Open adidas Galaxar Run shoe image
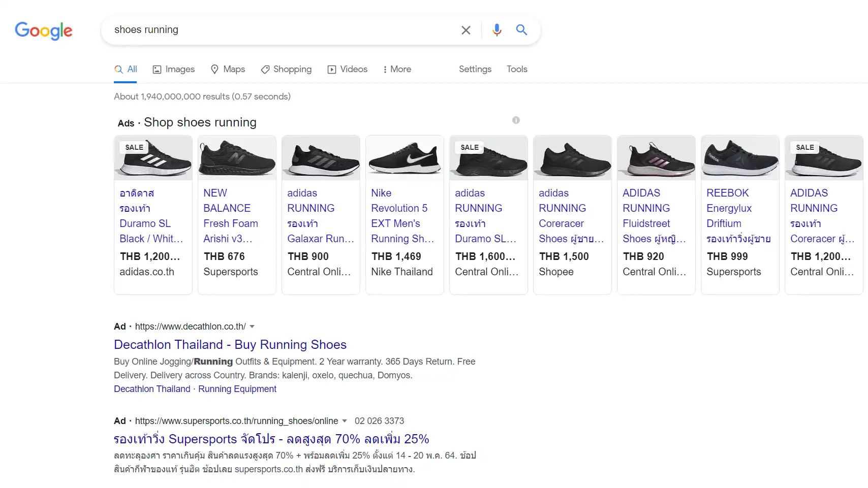This screenshot has height=488, width=868. point(321,158)
